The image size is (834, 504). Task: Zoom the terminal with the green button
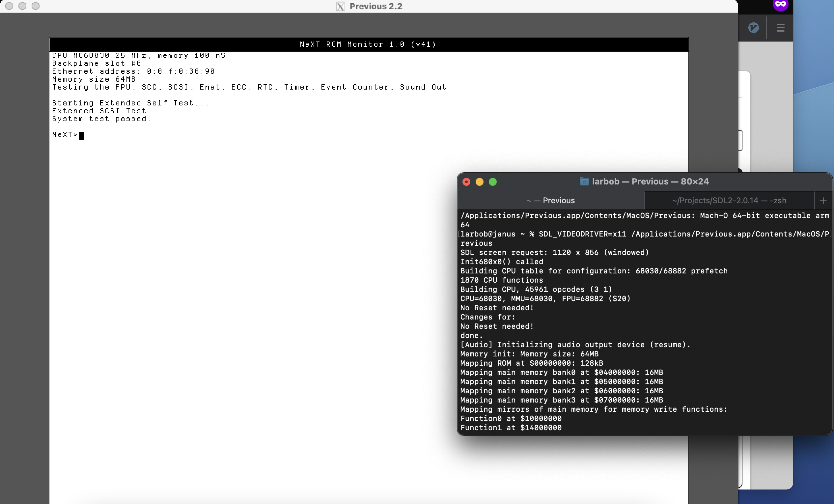point(493,182)
